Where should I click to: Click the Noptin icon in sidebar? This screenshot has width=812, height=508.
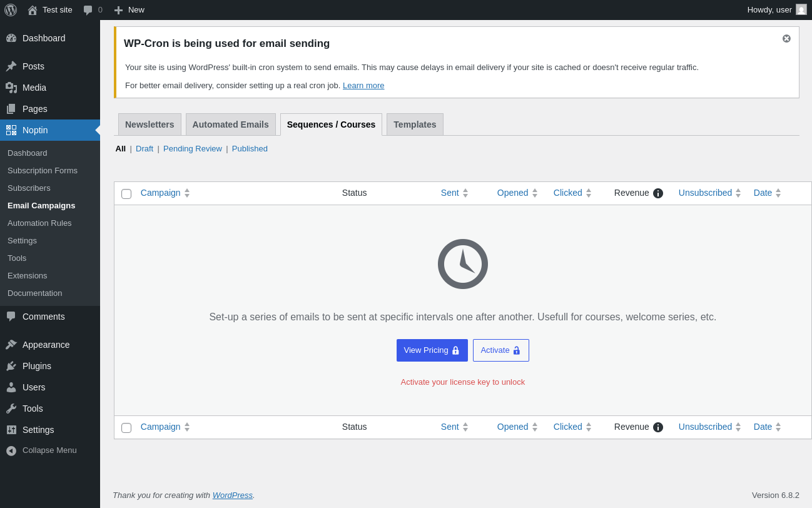tap(11, 130)
